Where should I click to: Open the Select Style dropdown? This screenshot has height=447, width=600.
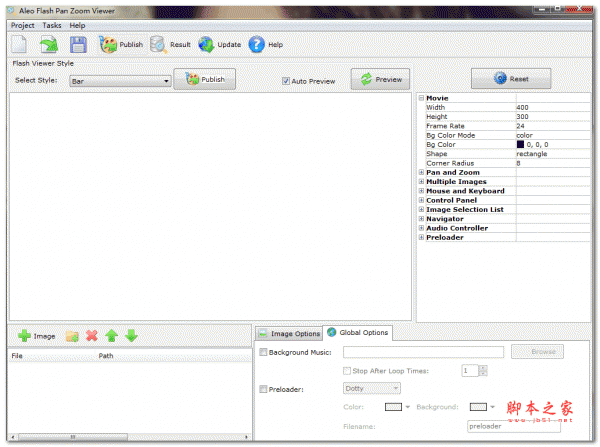pos(120,81)
